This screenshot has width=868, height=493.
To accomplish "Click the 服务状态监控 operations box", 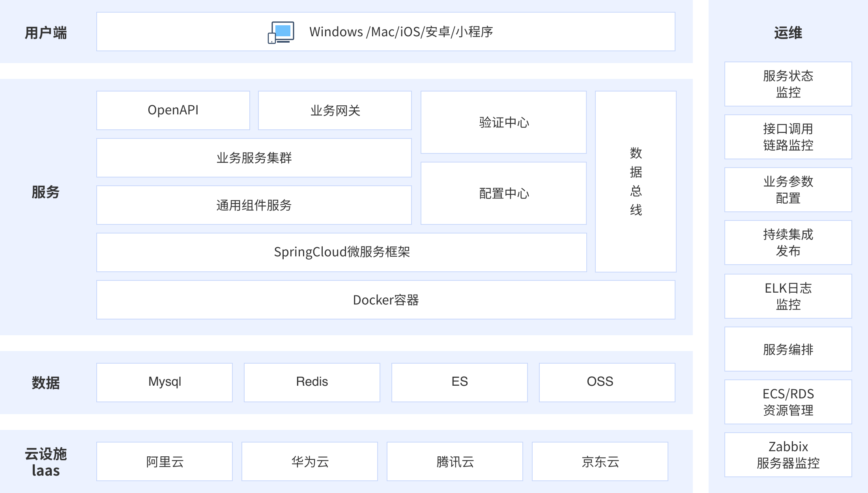I will coord(788,84).
